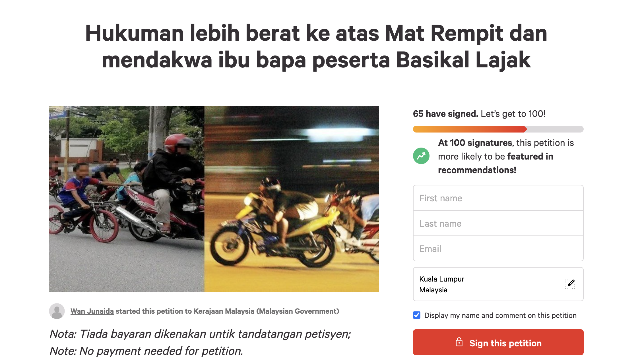This screenshot has height=364, width=636.
Task: Click the 'At 100 signatures' text
Action: click(x=475, y=143)
